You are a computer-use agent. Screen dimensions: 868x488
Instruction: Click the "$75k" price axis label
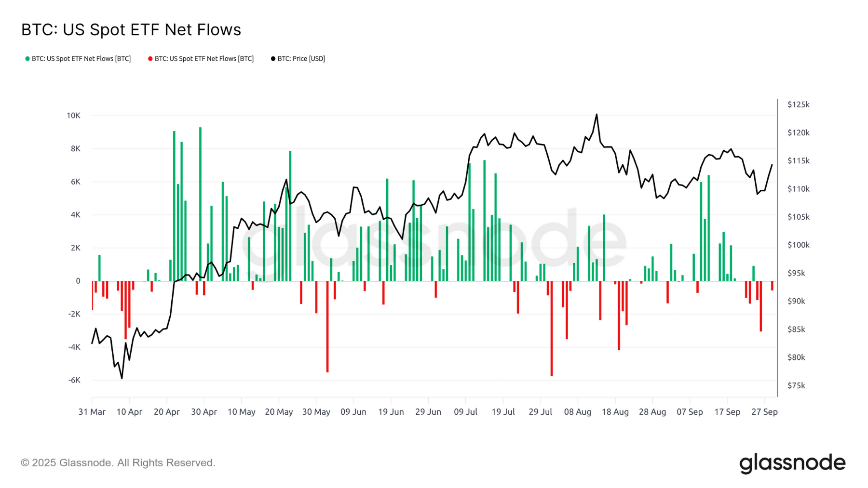796,385
